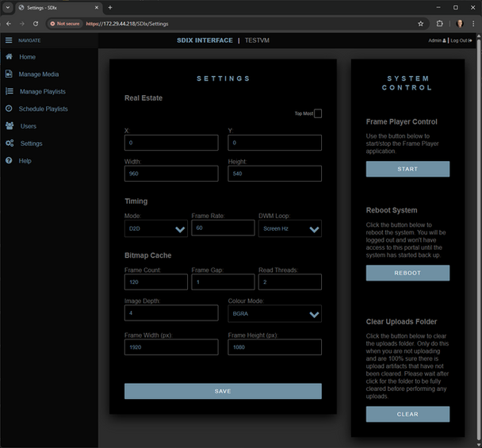Open the Chrome three-dot menu

click(x=473, y=24)
